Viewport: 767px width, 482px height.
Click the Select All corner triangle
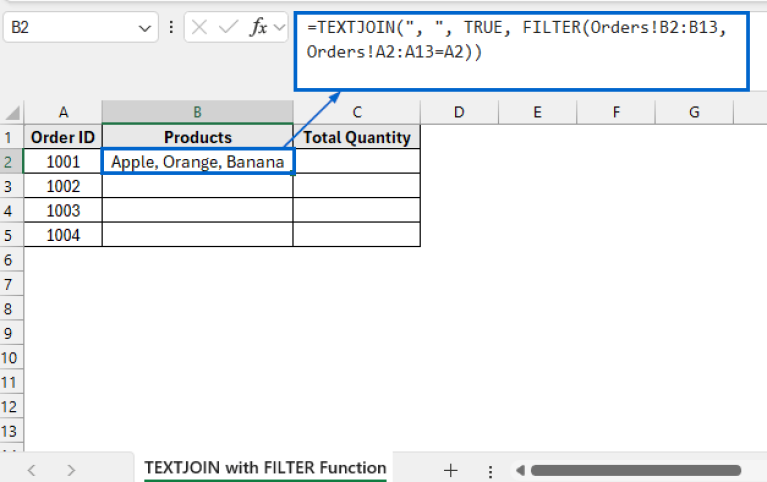[13, 112]
